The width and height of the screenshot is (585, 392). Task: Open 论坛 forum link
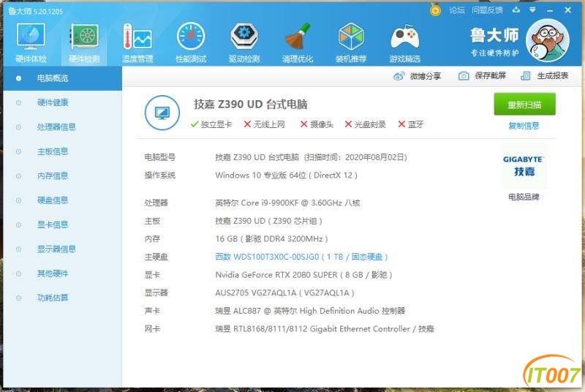(x=456, y=10)
